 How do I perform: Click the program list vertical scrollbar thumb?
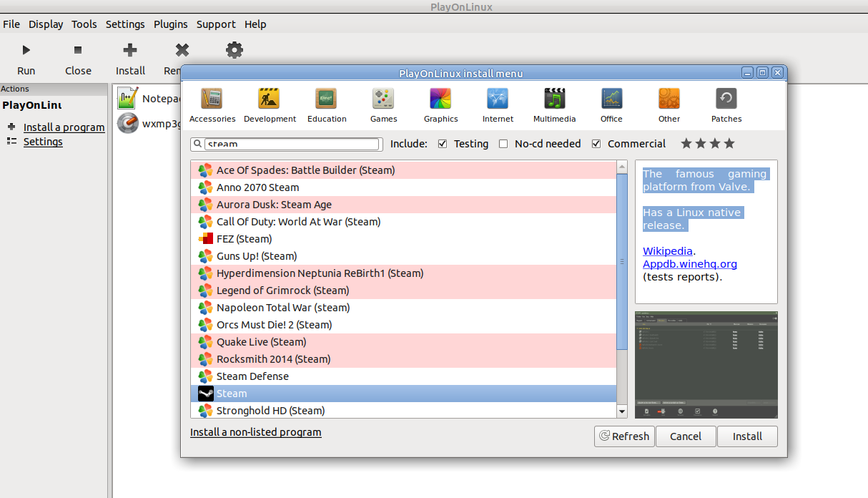621,262
